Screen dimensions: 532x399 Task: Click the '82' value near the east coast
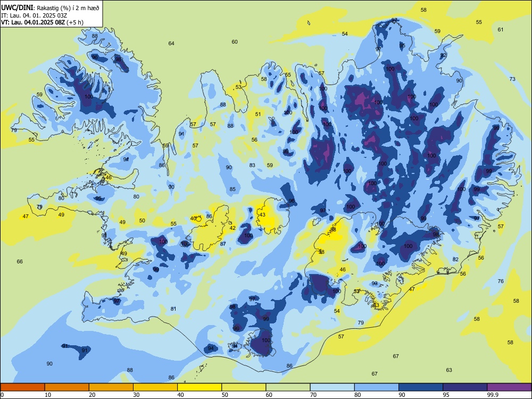coord(455,260)
